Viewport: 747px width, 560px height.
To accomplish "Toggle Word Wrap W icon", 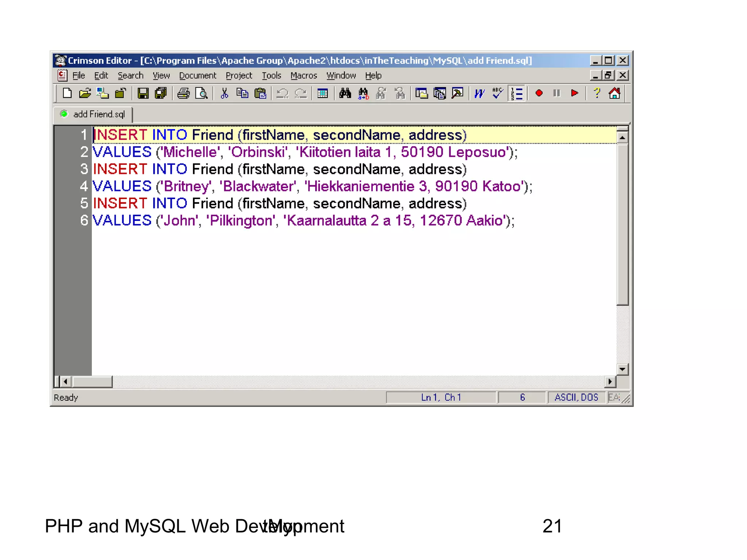I will 480,93.
